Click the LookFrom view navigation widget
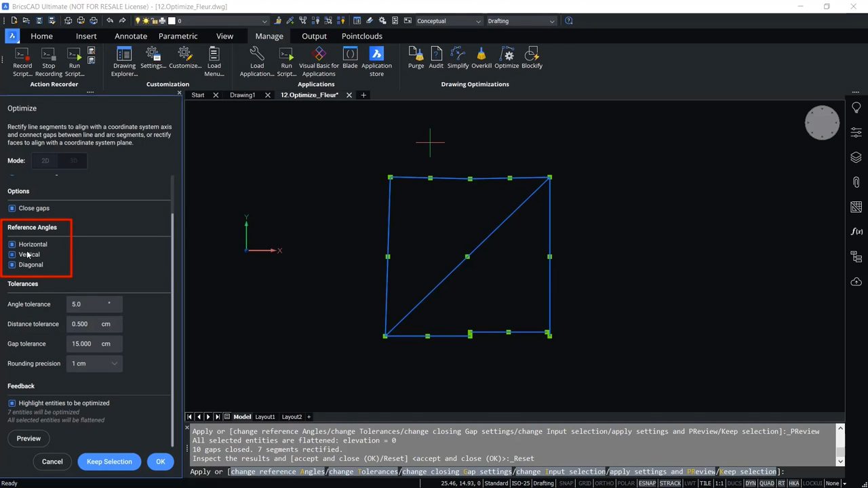 point(822,123)
